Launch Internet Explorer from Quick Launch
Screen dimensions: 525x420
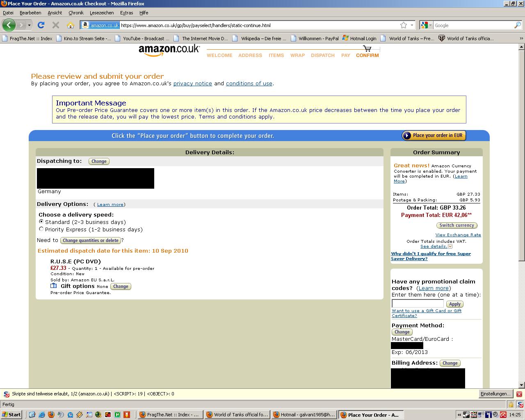[41, 415]
